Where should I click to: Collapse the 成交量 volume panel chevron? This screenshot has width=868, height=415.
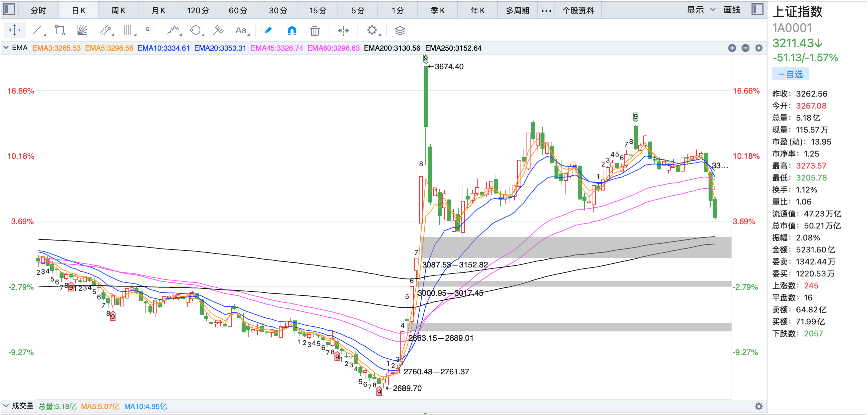6,406
